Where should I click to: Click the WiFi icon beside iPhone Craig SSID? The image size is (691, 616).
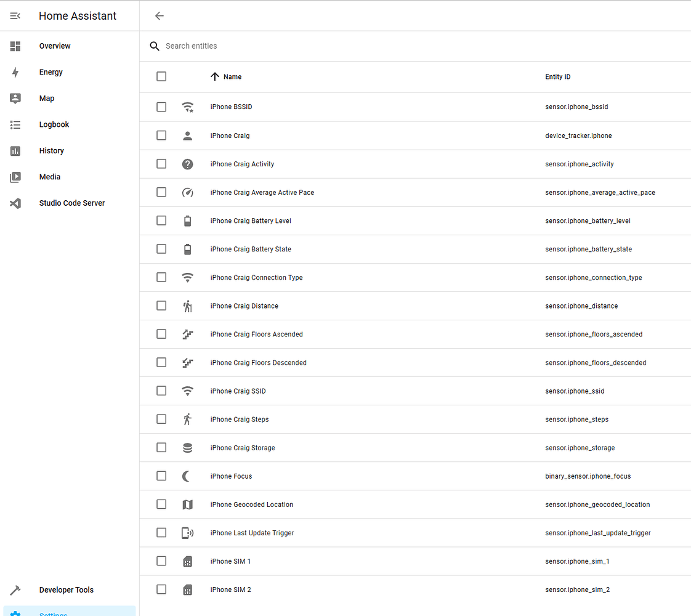point(188,391)
